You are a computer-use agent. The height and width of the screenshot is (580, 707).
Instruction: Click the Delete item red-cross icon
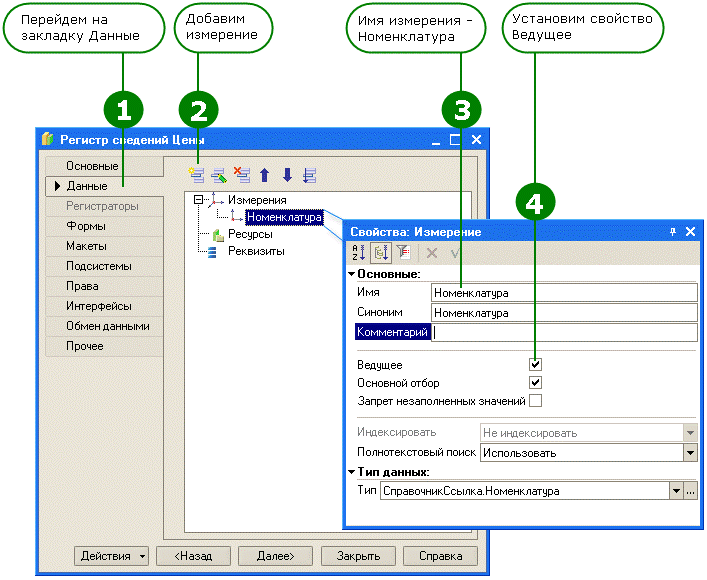click(242, 175)
